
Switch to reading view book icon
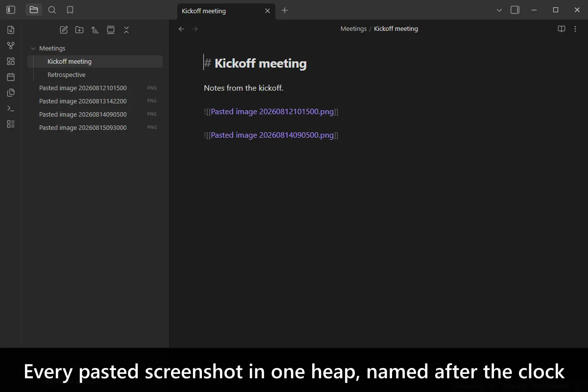(x=562, y=29)
